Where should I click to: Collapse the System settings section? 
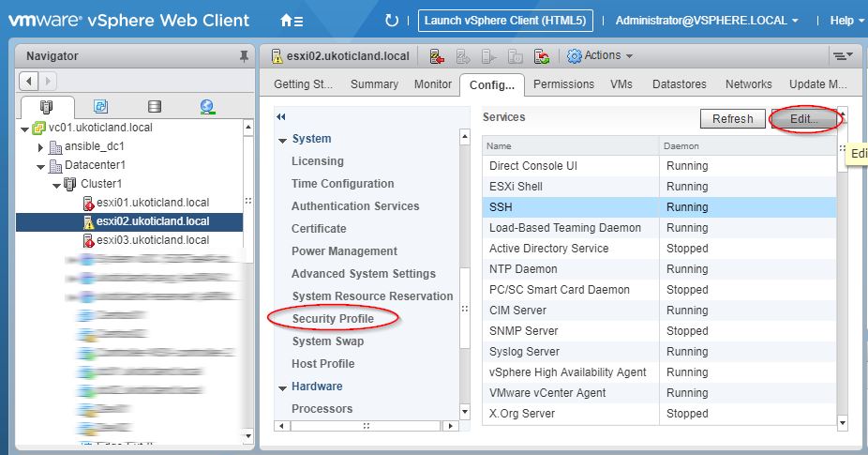[282, 141]
